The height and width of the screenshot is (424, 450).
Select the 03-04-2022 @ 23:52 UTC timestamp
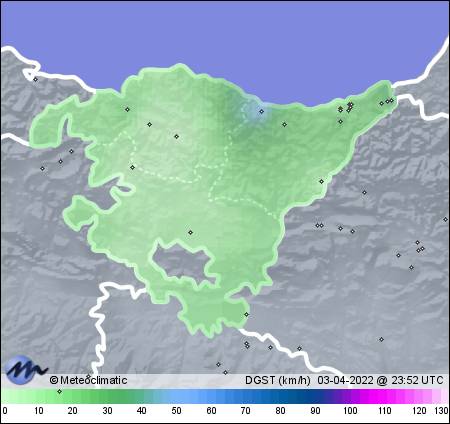[380, 380]
